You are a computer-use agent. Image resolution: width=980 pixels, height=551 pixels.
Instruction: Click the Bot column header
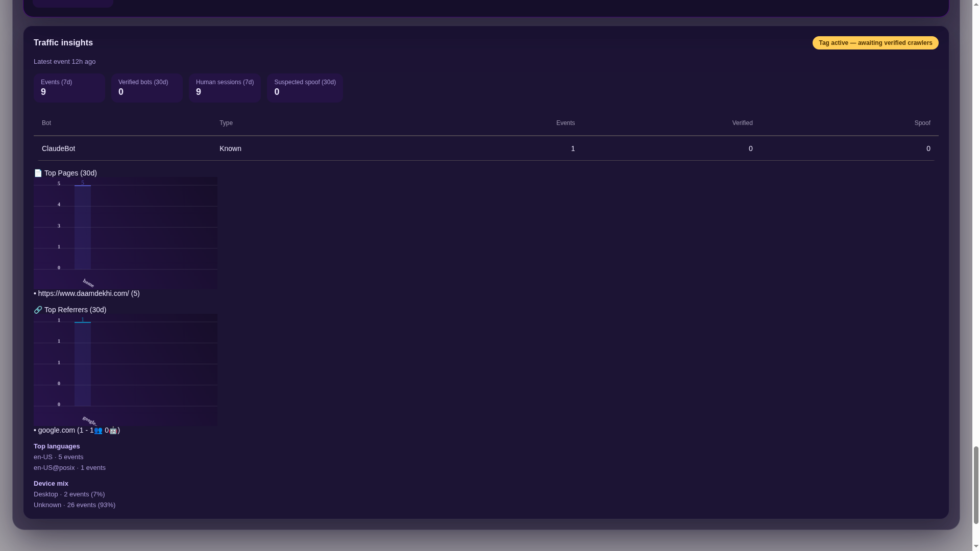click(x=46, y=123)
